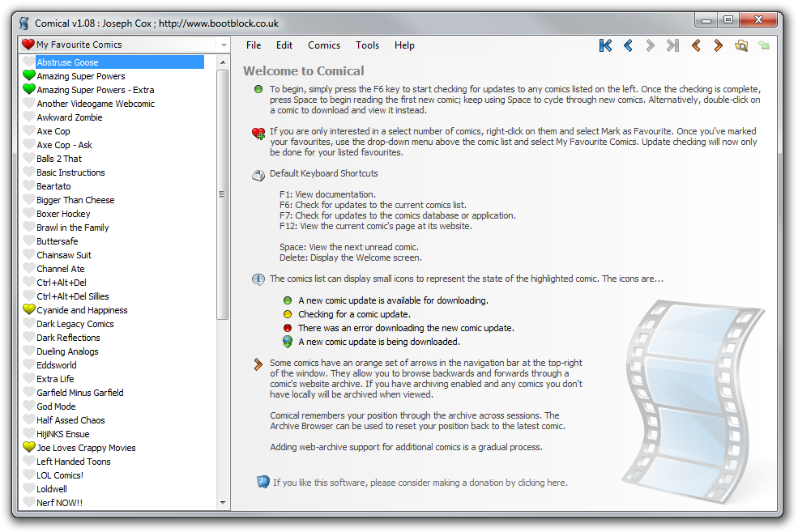Click the grey last comic arrow
Screen dimensions: 798x532
[672, 45]
